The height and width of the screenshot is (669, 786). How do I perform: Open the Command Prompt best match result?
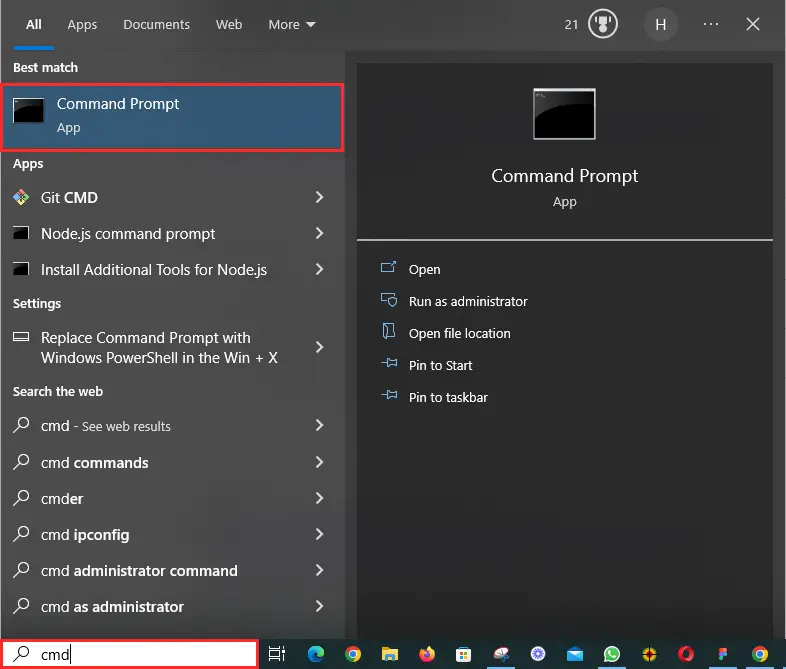click(172, 117)
